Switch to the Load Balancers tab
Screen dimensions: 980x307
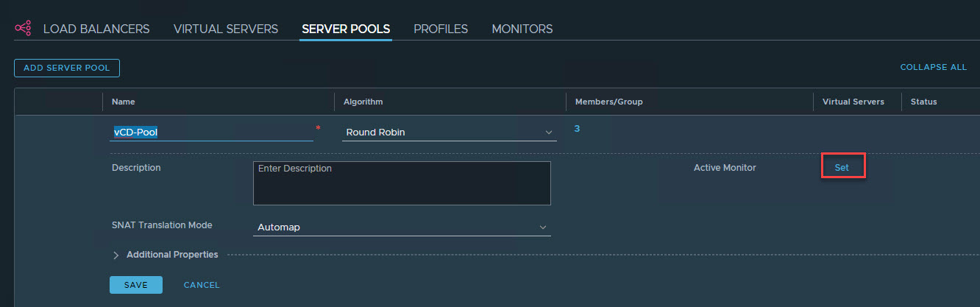coord(96,29)
